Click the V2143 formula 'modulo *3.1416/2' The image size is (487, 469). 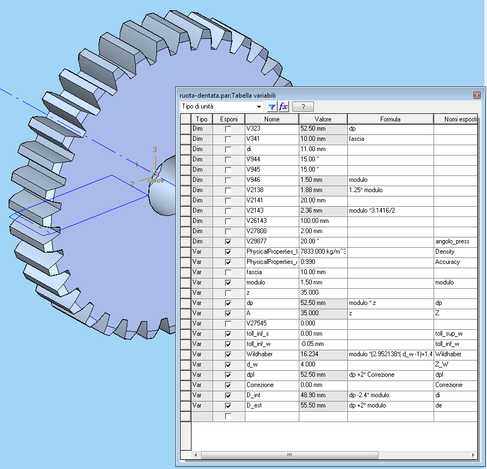[390, 211]
